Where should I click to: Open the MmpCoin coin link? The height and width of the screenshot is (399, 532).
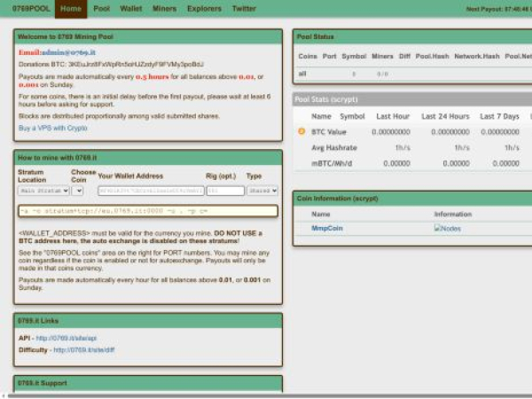point(326,228)
